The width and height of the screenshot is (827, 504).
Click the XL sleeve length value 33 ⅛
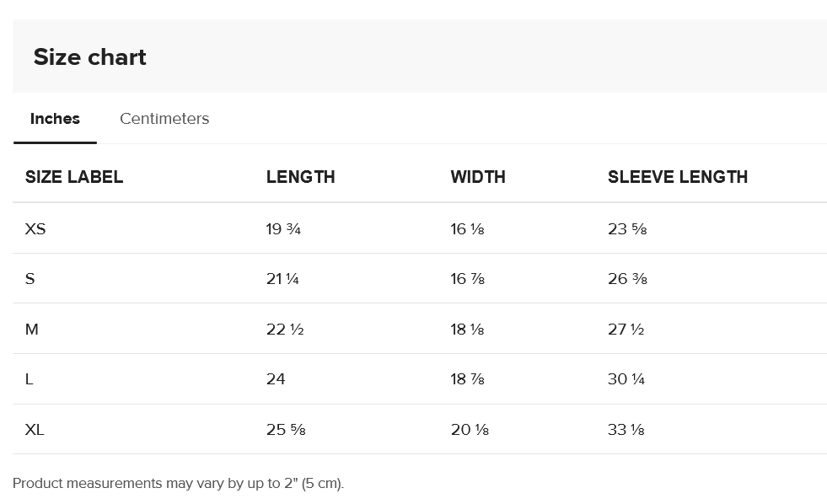click(626, 430)
